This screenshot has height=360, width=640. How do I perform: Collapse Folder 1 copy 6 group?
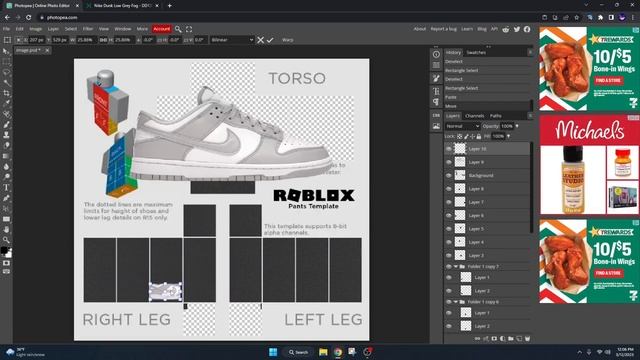(456, 302)
